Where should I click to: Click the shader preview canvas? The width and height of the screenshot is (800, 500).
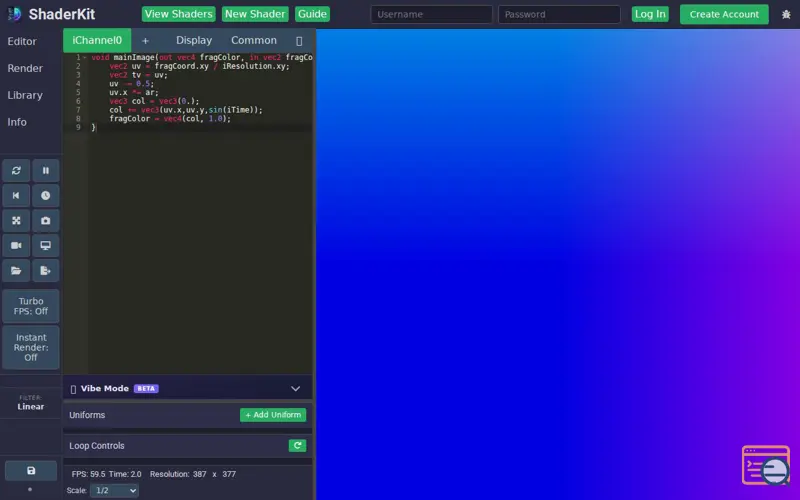pos(558,264)
